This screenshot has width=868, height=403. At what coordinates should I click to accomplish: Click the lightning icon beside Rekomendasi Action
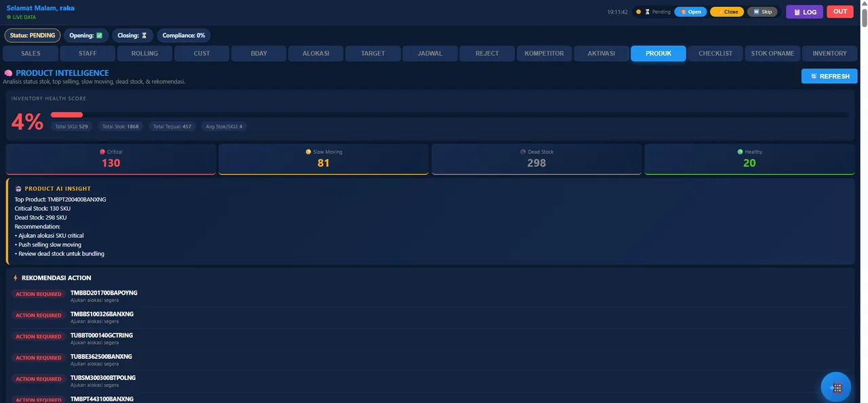tap(16, 278)
